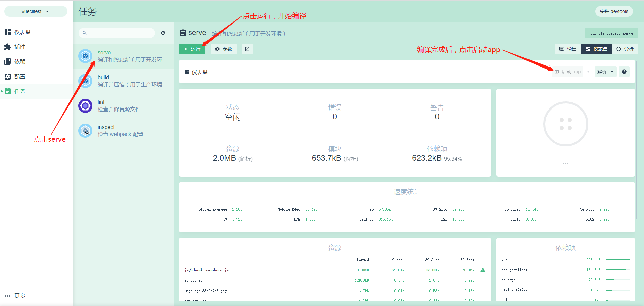Select the build task
The image size is (644, 306).
coord(123,81)
